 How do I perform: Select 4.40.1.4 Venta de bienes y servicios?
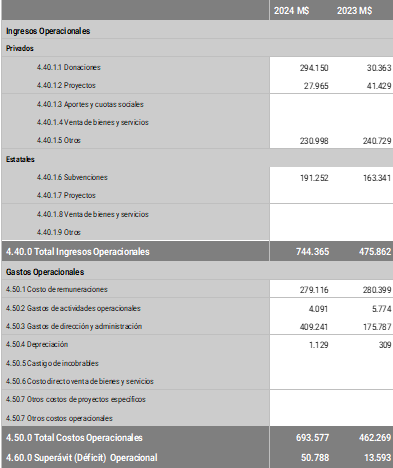(93, 122)
